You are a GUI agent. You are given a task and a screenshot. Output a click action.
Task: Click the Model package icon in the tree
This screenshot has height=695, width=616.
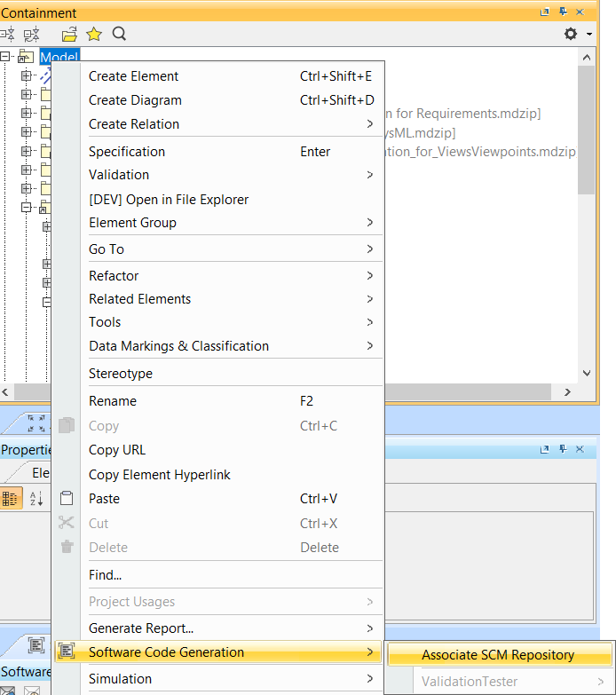point(26,57)
